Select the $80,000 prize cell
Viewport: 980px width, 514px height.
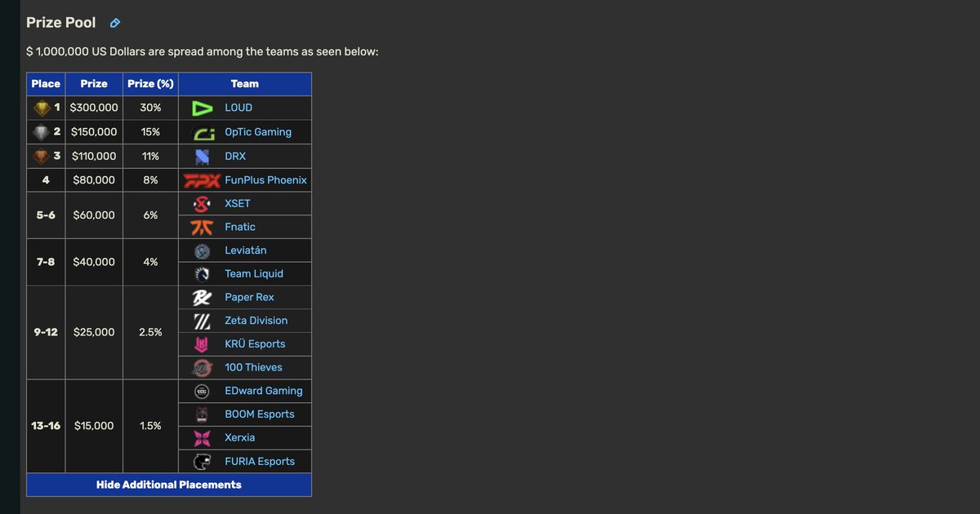click(94, 180)
